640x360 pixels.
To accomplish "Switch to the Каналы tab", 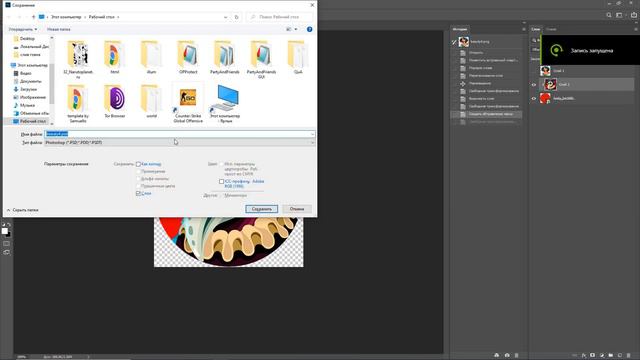I will pyautogui.click(x=551, y=29).
